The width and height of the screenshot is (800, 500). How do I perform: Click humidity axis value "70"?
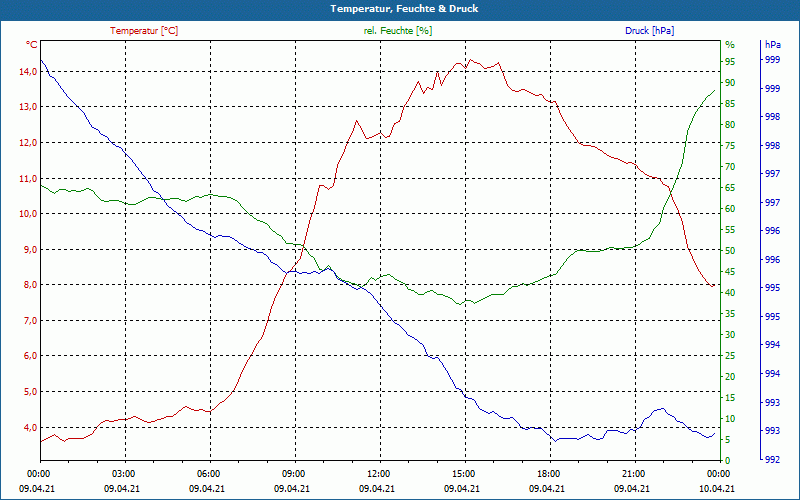[x=730, y=166]
